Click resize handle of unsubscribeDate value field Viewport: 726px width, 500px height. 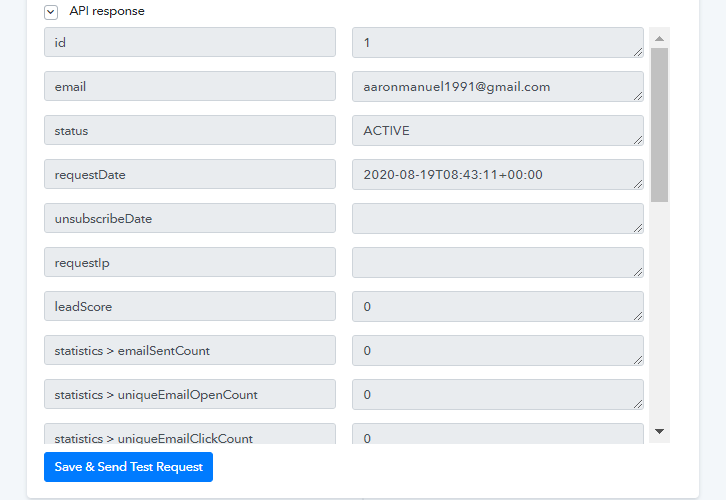pos(638,228)
